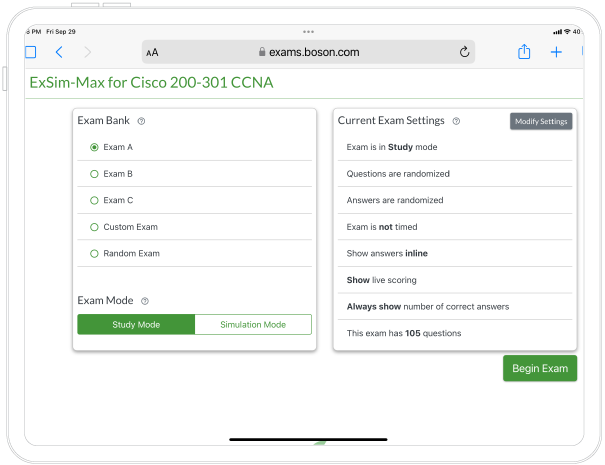Click help icon next to Exam Bank
Screen dimensions: 605x465
[x=142, y=121]
